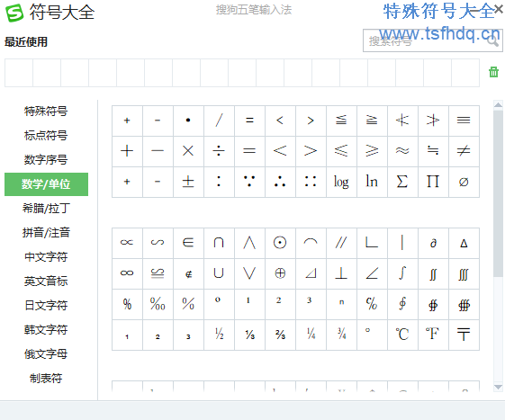Insert the log symbol

pyautogui.click(x=341, y=182)
